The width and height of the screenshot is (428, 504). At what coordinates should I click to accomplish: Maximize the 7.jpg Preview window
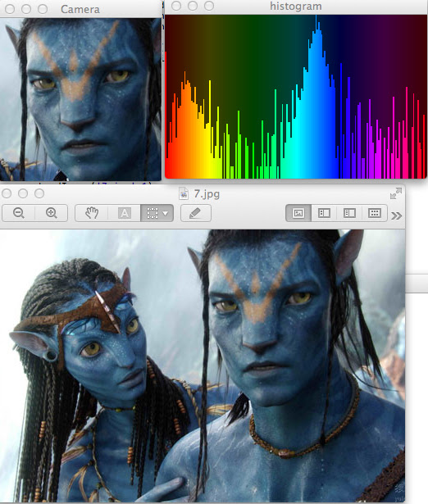[39, 193]
